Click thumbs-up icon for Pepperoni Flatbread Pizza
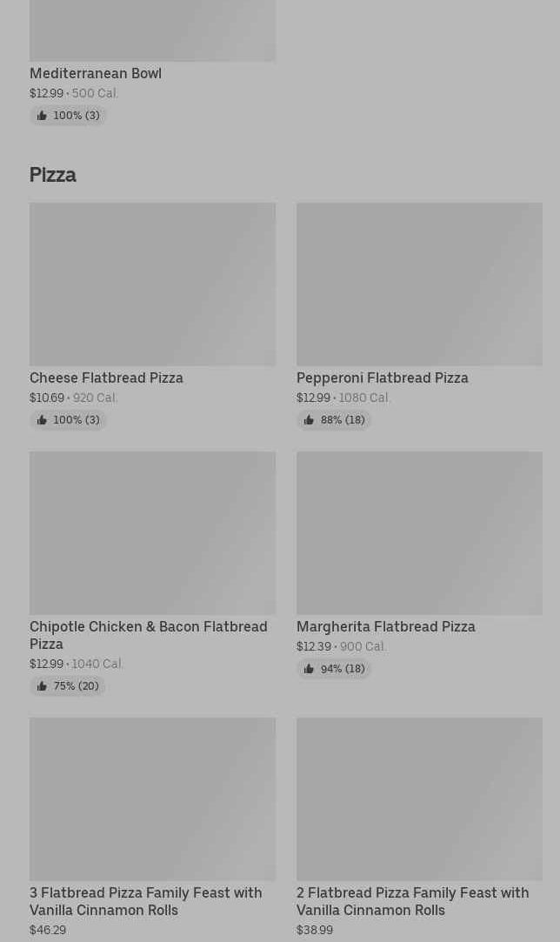The image size is (560, 942). click(309, 420)
